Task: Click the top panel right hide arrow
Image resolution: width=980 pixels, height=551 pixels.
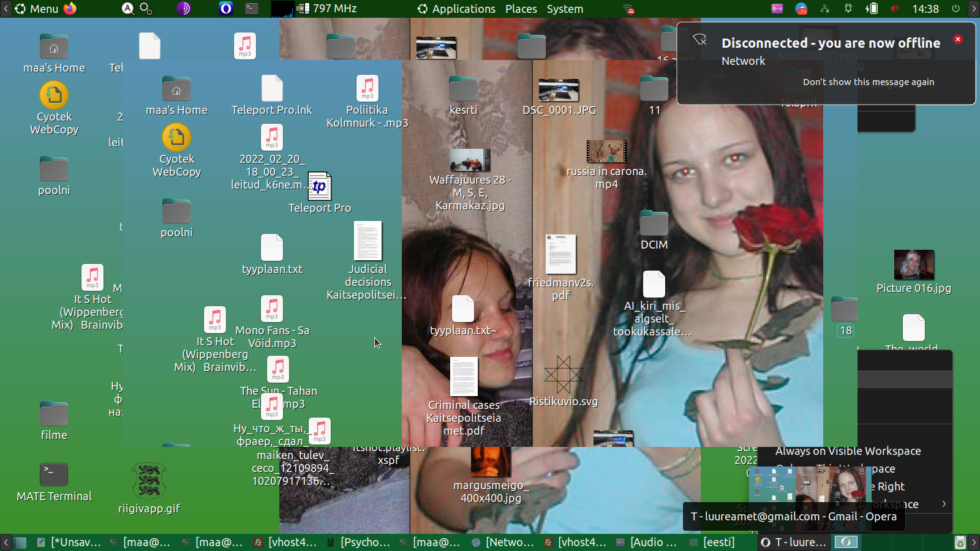Action: [x=974, y=9]
